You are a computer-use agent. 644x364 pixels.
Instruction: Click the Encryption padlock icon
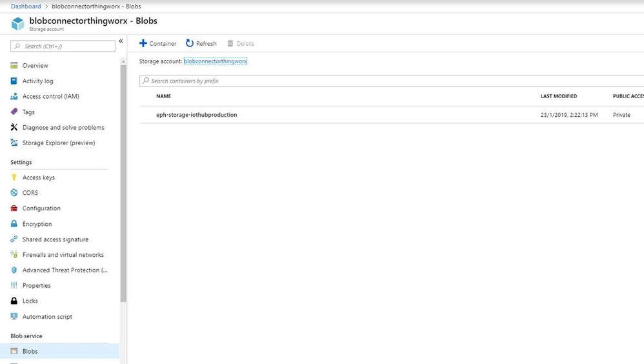pos(14,224)
